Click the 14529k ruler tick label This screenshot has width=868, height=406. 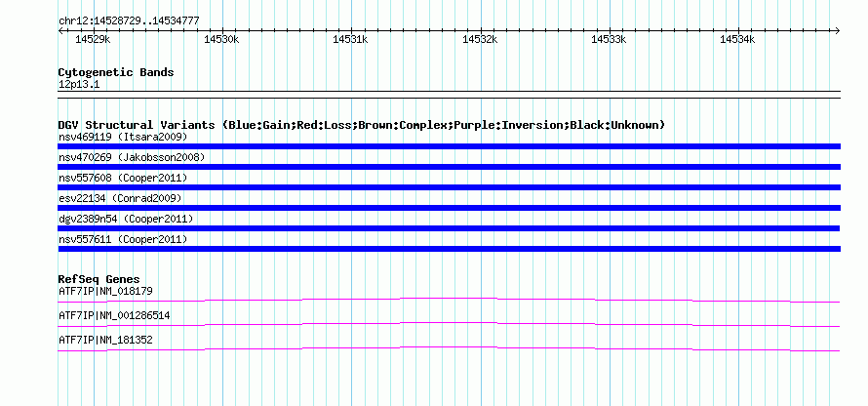(93, 39)
